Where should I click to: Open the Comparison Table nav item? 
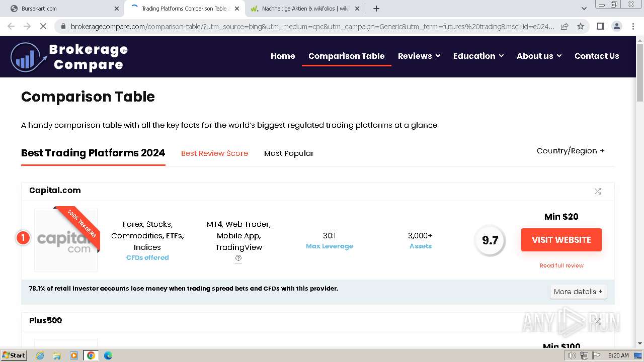347,56
